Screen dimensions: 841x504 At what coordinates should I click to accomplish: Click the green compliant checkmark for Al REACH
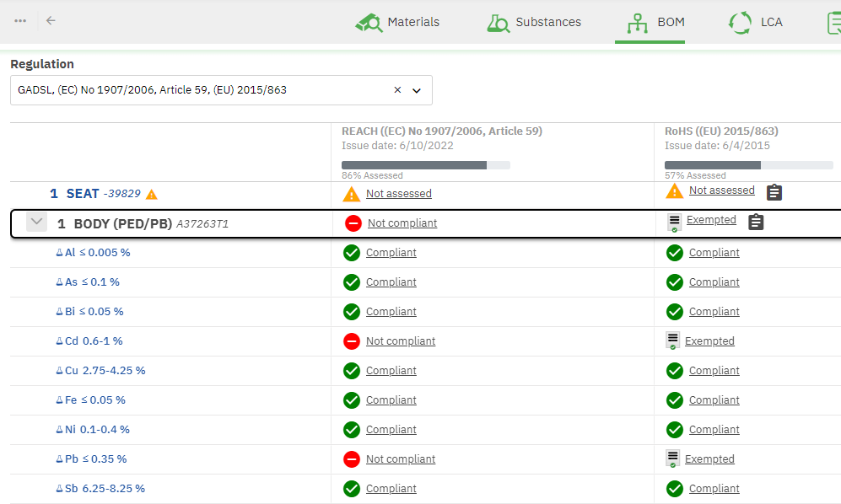point(352,253)
